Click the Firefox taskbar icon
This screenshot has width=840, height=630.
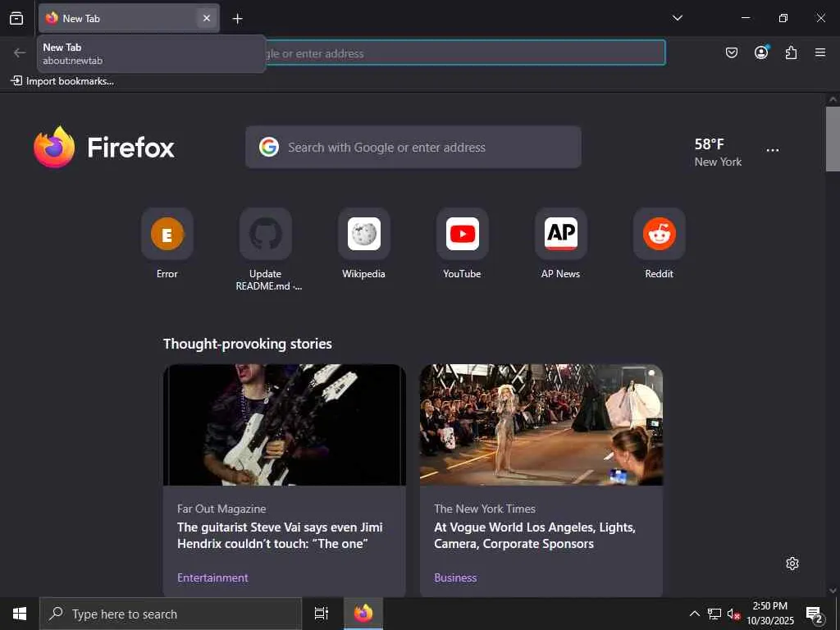coord(363,614)
